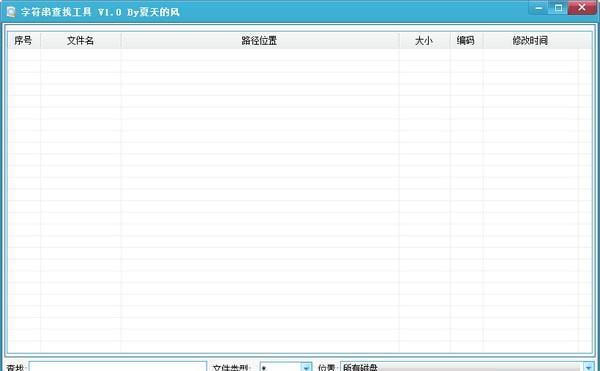
Task: Sort by 文件名 column header
Action: click(x=81, y=41)
